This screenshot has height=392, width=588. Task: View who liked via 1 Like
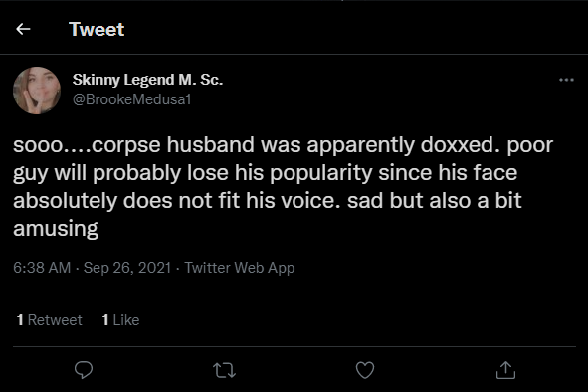point(120,320)
